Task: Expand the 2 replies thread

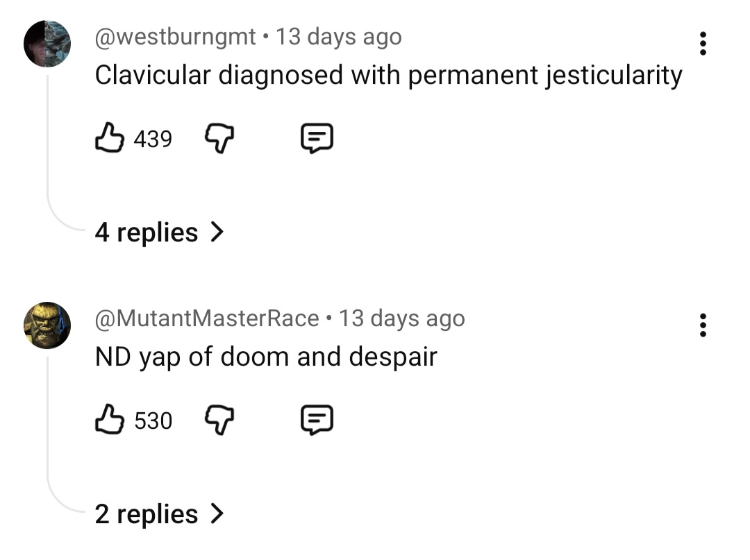Action: 159,514
